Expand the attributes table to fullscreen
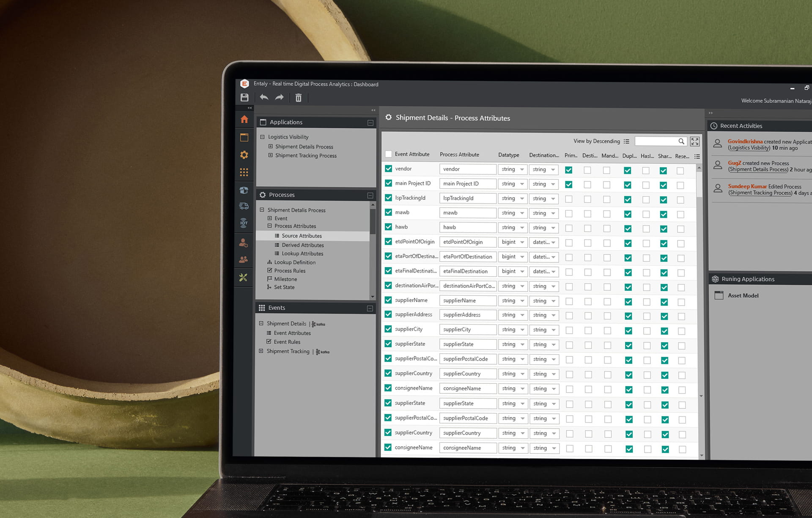The height and width of the screenshot is (518, 812). click(695, 141)
